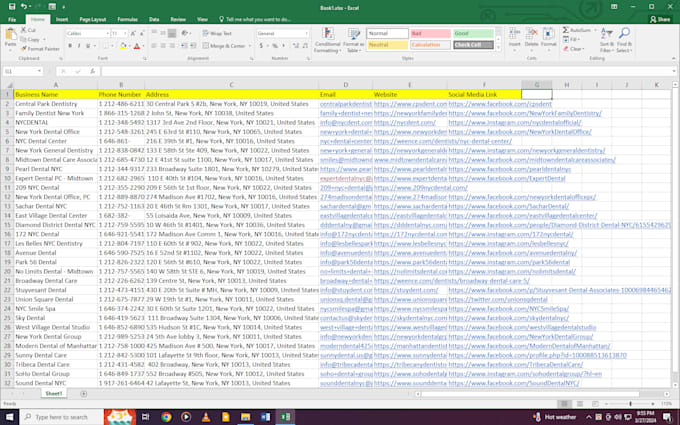Expand the Copy dropdown arrow

(44, 39)
